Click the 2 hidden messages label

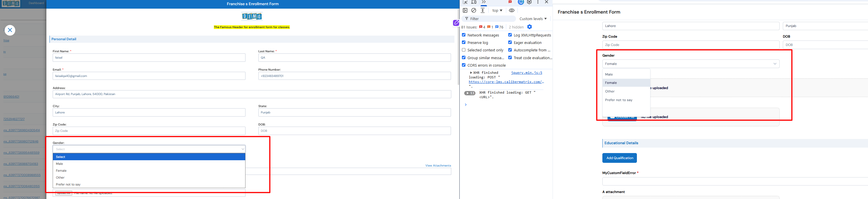[x=516, y=27]
